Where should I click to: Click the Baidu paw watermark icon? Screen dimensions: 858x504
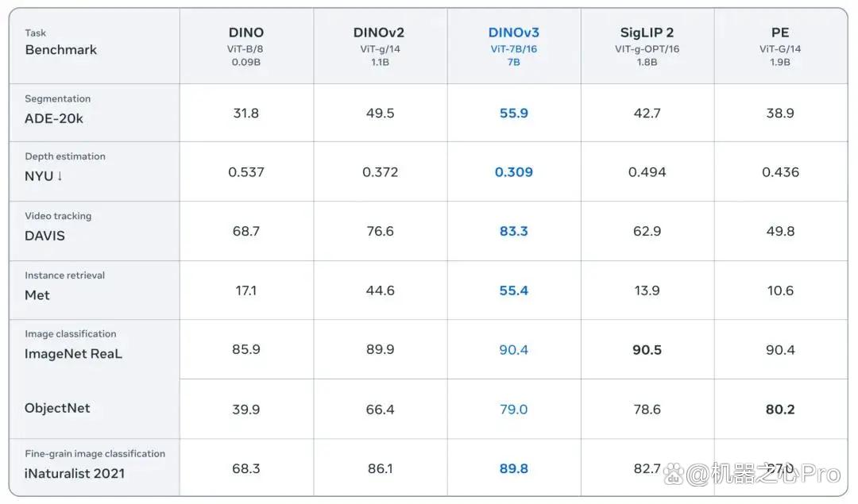674,474
